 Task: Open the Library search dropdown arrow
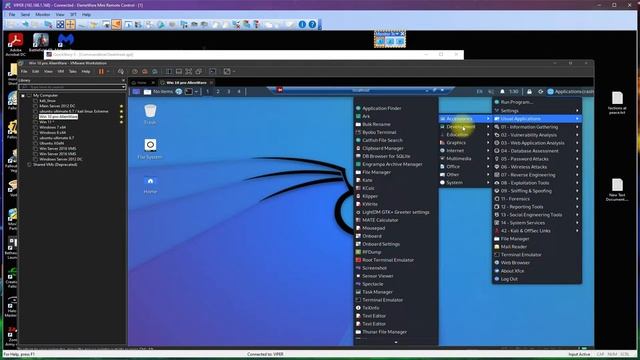[123, 87]
